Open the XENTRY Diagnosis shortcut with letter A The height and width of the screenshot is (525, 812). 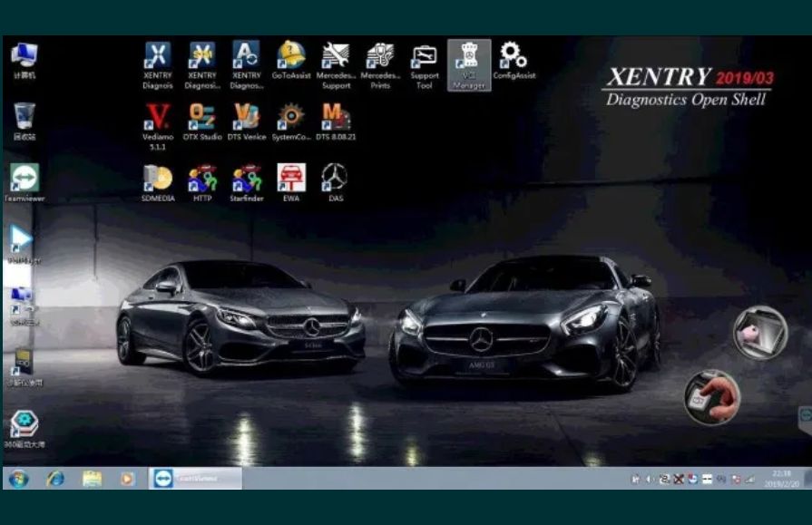tap(247, 65)
